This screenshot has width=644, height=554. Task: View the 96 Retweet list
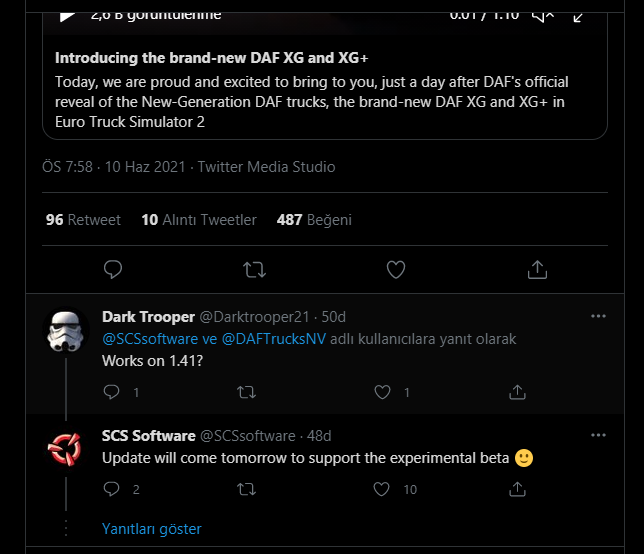[x=83, y=220]
